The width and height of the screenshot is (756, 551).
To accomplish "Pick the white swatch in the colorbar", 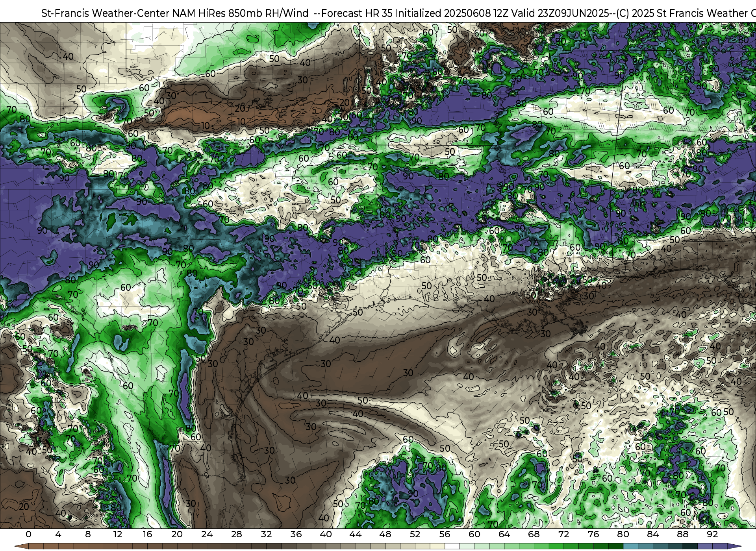I will point(452,546).
